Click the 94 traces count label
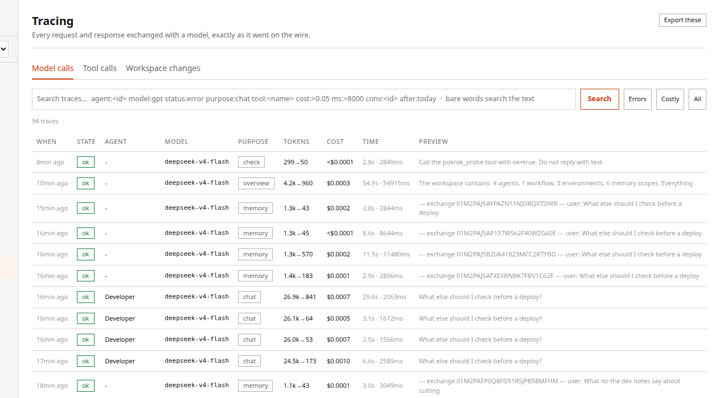The width and height of the screenshot is (720, 398). click(x=45, y=121)
